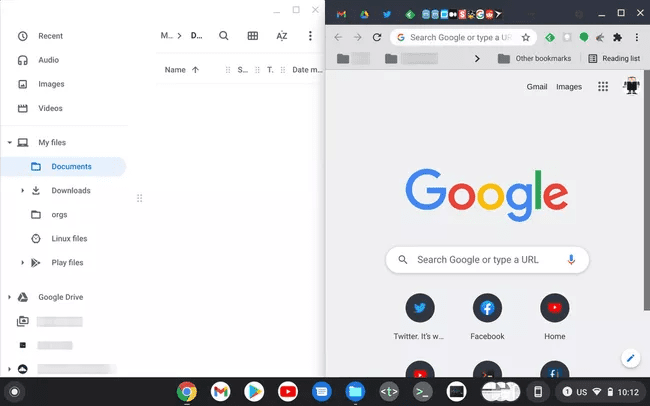Go back in Chrome
Viewport: 650px width, 406px height.
point(338,37)
